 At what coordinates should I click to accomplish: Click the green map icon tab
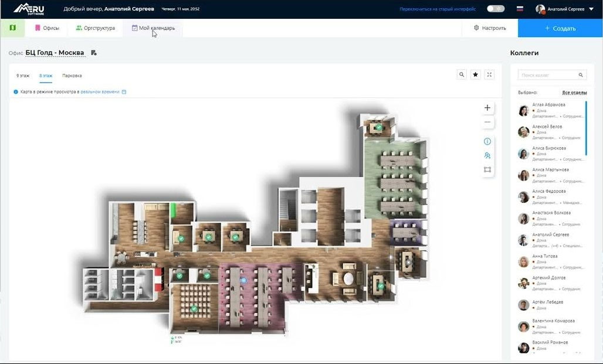pyautogui.click(x=12, y=28)
